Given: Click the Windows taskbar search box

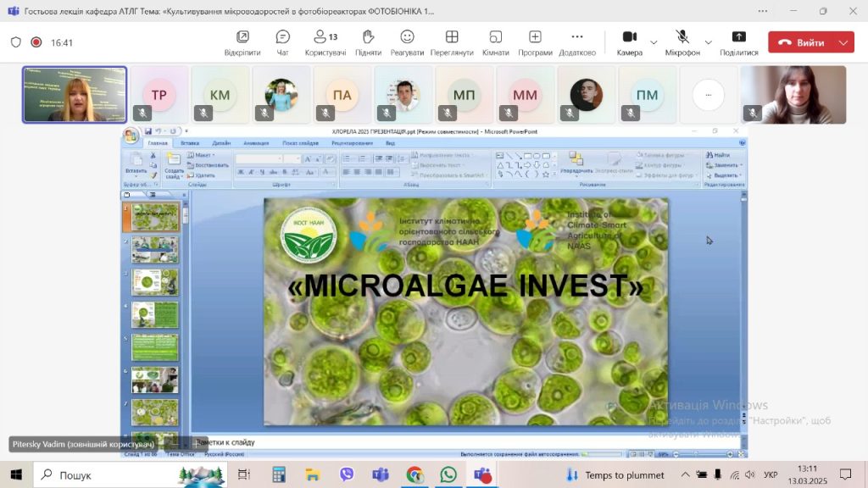Looking at the screenshot, I should [102, 474].
